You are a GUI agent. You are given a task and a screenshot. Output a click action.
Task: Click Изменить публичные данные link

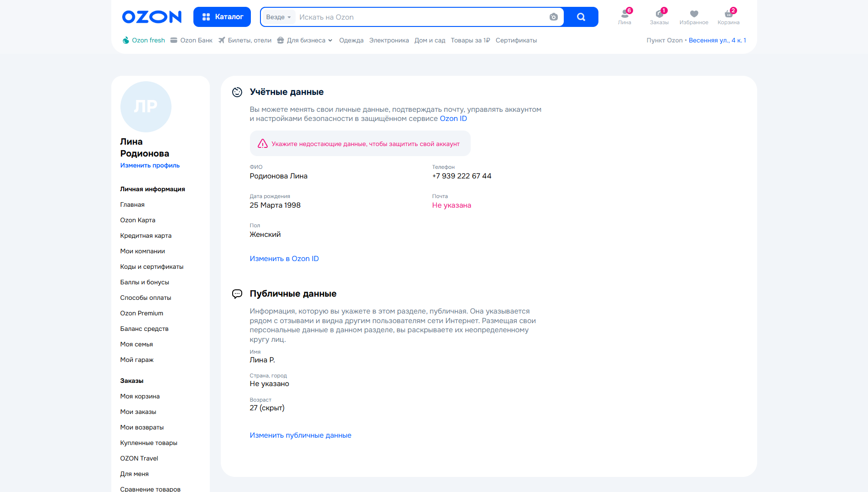[300, 435]
